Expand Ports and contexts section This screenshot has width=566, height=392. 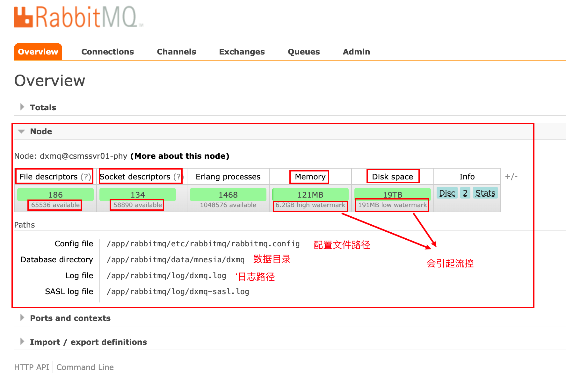[70, 318]
